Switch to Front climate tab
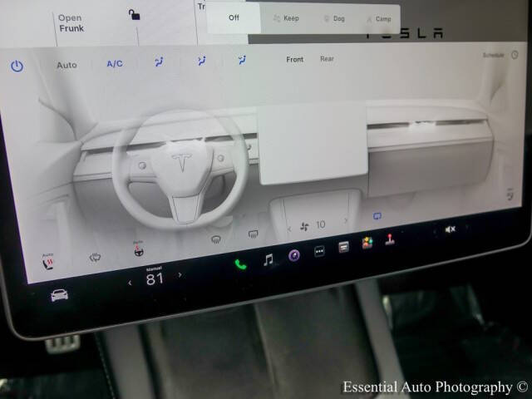 click(x=294, y=59)
